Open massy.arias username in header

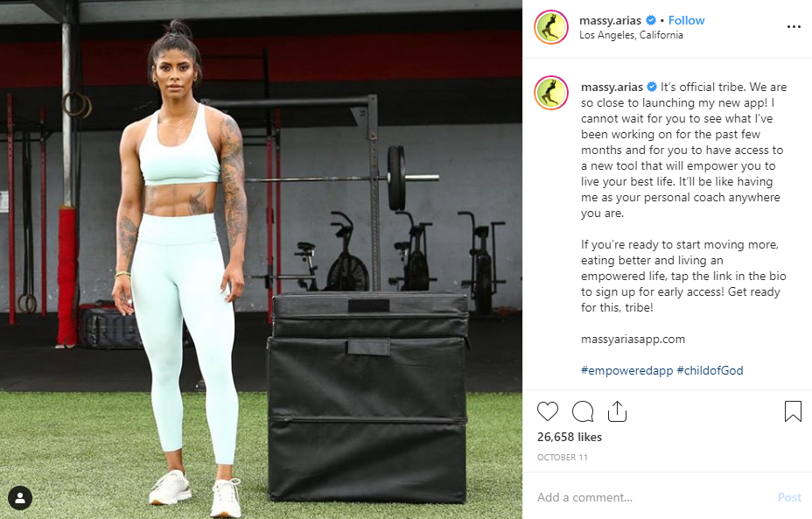pyautogui.click(x=610, y=21)
